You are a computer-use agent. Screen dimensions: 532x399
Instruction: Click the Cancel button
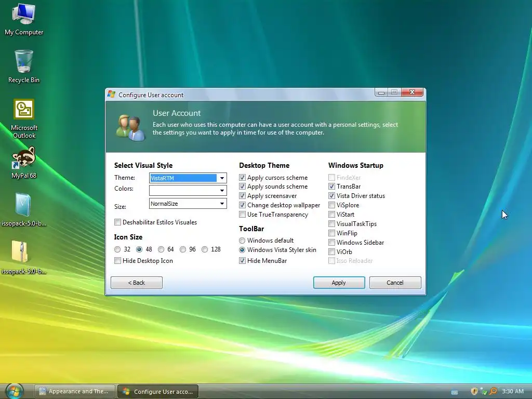(395, 283)
